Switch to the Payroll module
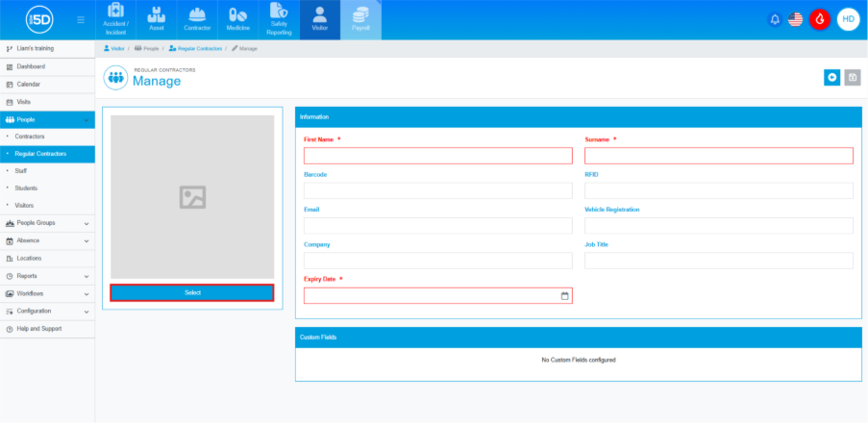The width and height of the screenshot is (868, 424). coord(360,19)
